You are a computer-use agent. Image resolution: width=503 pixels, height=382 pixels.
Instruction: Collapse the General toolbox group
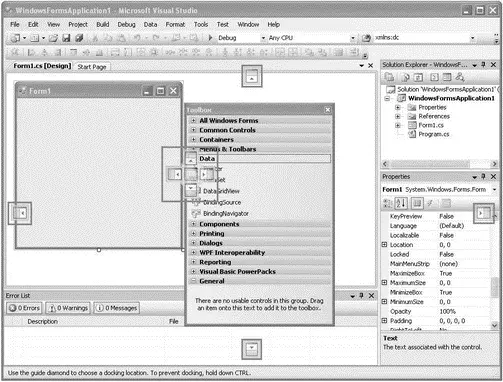(193, 281)
